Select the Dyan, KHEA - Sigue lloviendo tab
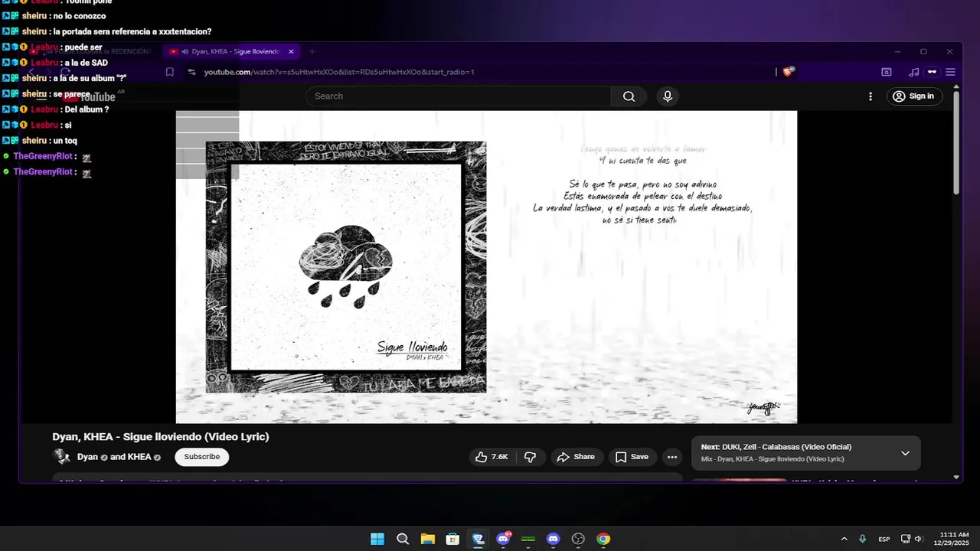 click(231, 51)
